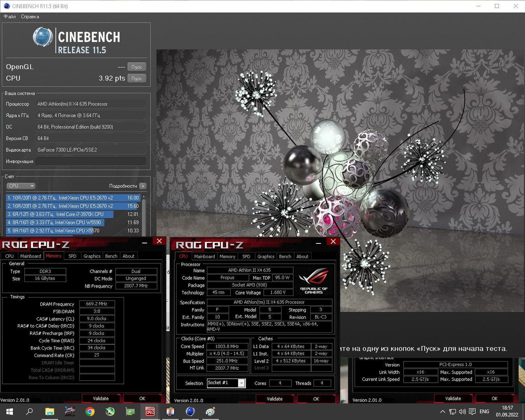Image resolution: width=525 pixels, height=420 pixels.
Task: Click Cinebench sphere icon in taskbar
Action: [190, 411]
